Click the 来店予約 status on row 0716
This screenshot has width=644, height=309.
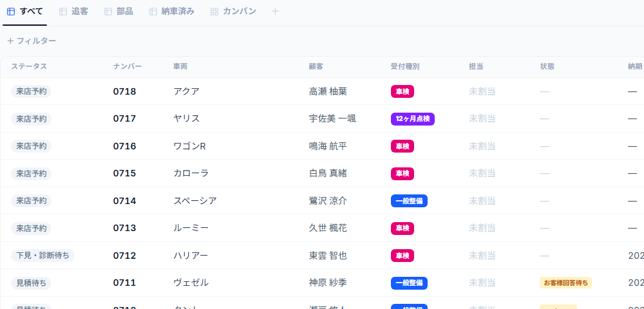click(31, 146)
